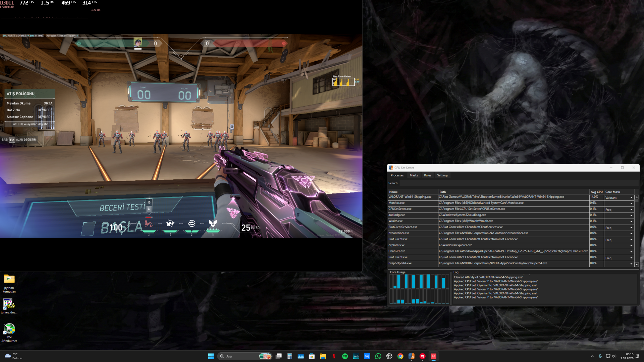This screenshot has width=644, height=362.
Task: Open the Rules tab
Action: (x=427, y=175)
